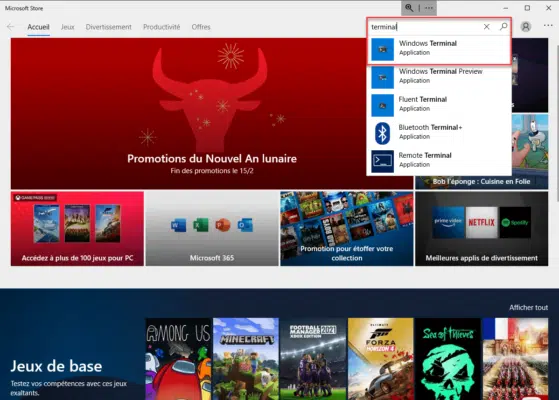The image size is (559, 400).
Task: Clear the search text with the X
Action: pos(486,27)
